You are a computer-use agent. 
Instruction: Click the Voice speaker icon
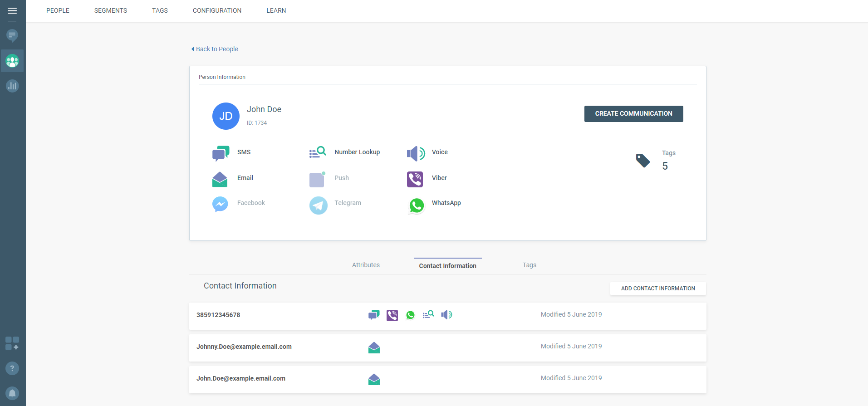click(x=415, y=154)
